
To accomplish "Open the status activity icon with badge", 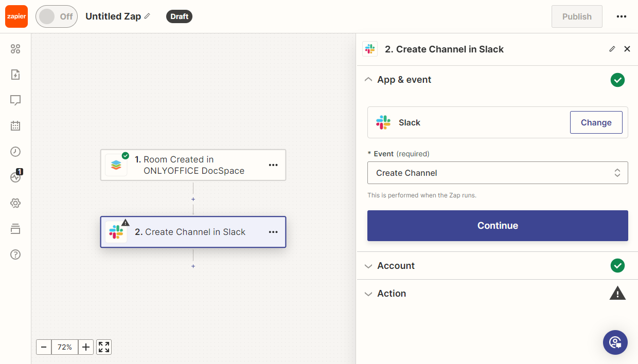I will click(x=15, y=177).
